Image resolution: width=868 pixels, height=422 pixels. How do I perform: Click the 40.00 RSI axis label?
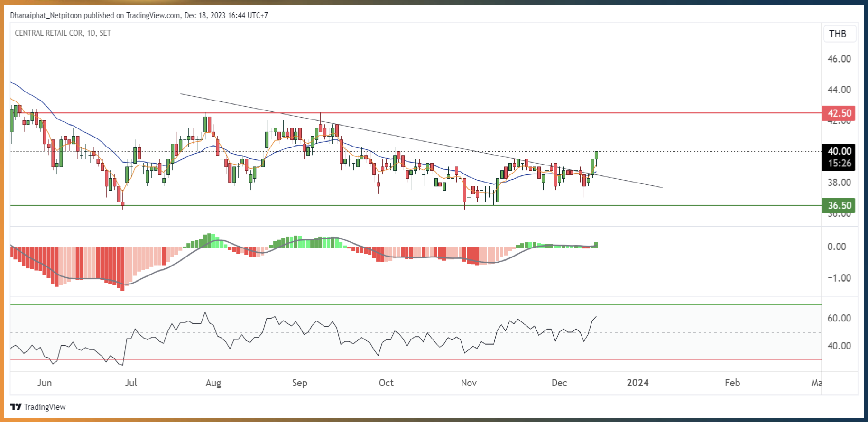[x=839, y=346]
